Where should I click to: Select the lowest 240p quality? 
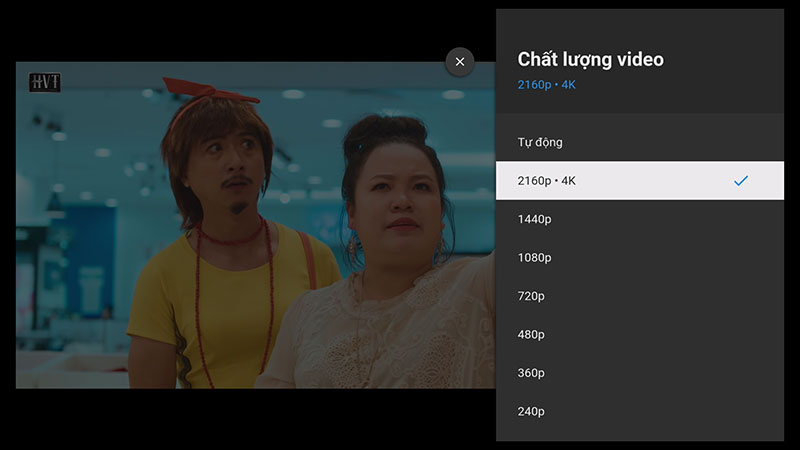click(x=640, y=411)
